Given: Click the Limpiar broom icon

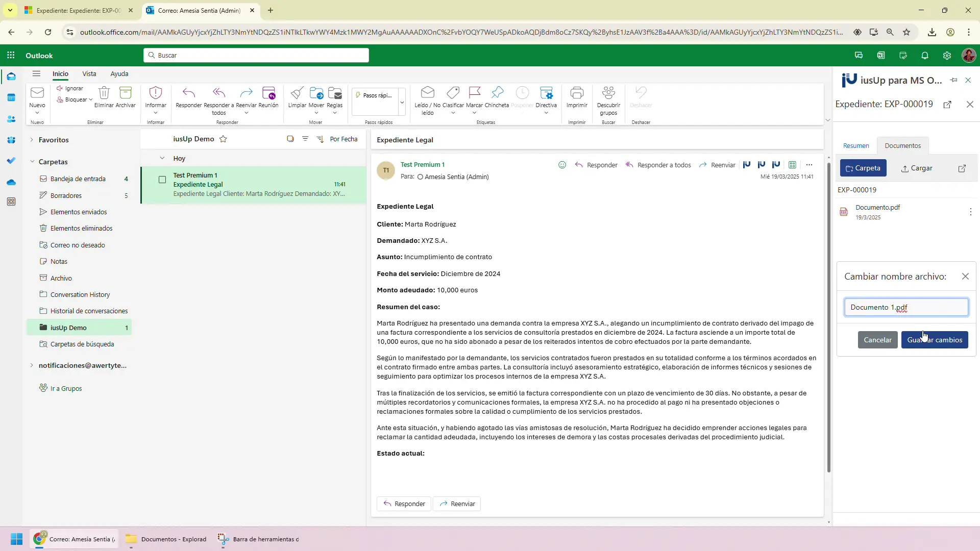Looking at the screenshot, I should (297, 93).
